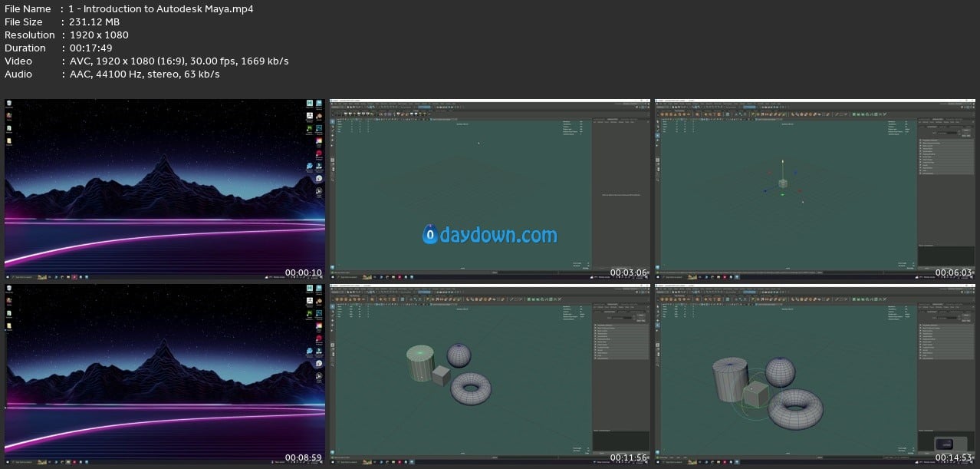Click the file size value "231.12 MB"
Image resolution: width=980 pixels, height=469 pixels.
click(x=94, y=22)
